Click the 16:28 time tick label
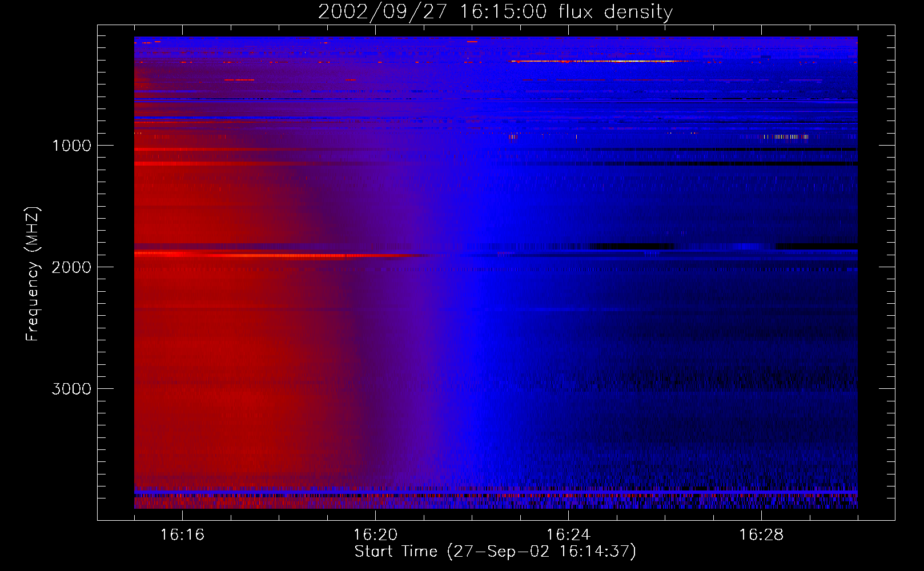924x571 pixels. (761, 534)
